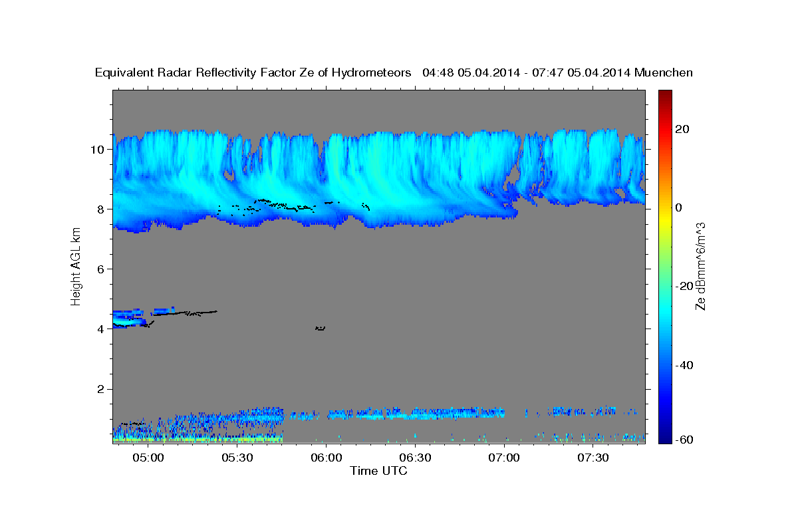Click the plot title 'Equivalent Radar Reflectivity Factor Ze of Hydrometeors'

[253, 72]
